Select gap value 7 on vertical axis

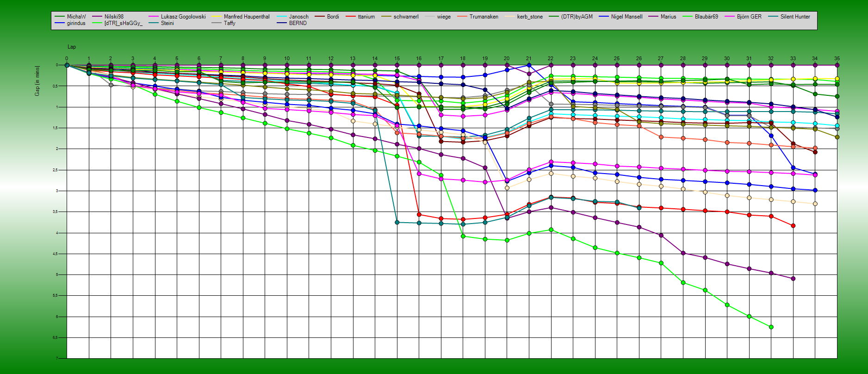click(x=57, y=358)
